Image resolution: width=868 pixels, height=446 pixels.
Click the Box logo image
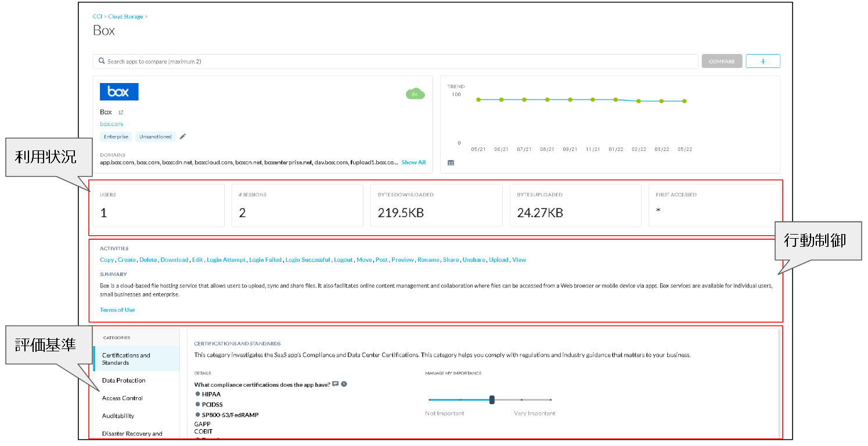119,92
